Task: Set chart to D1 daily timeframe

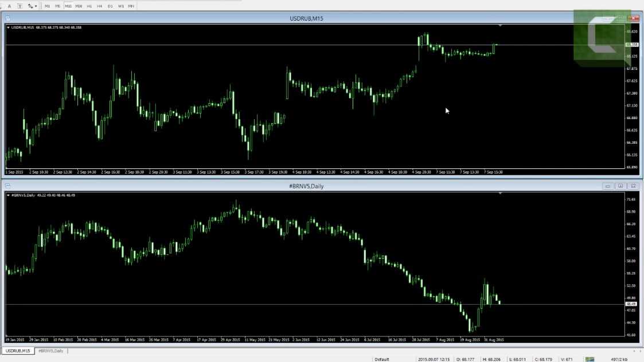Action: (x=110, y=6)
